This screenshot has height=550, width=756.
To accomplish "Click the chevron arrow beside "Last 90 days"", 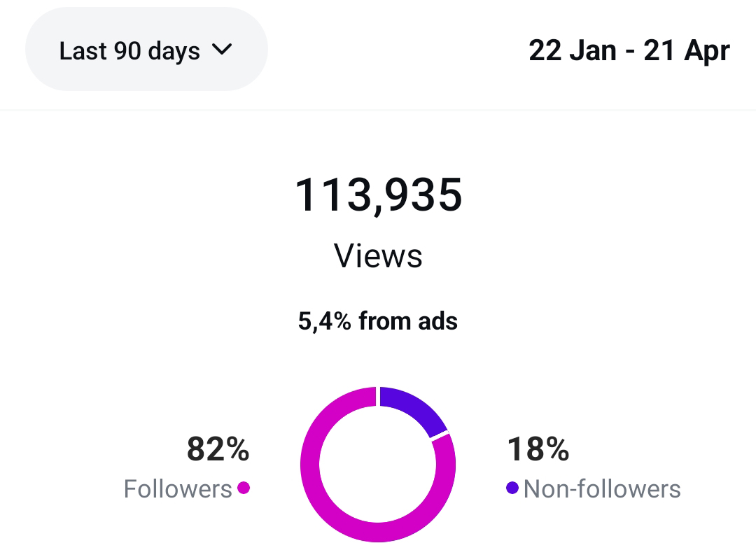I will (221, 50).
